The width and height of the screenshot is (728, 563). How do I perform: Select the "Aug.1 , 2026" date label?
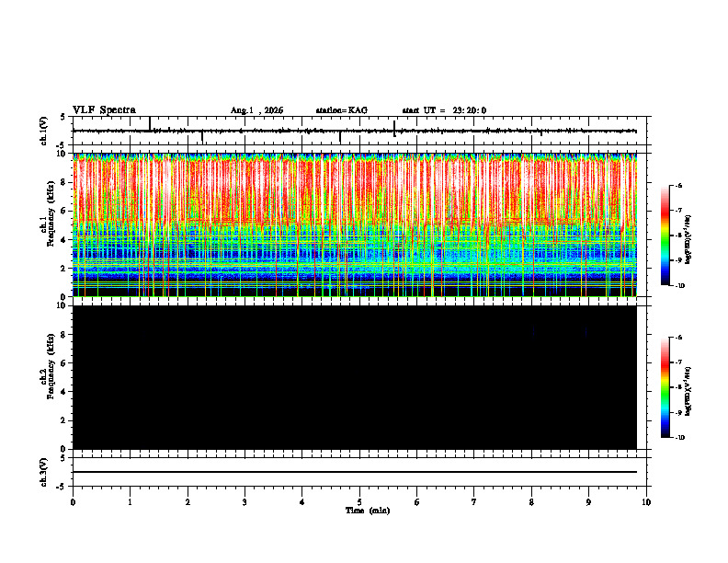(256, 110)
